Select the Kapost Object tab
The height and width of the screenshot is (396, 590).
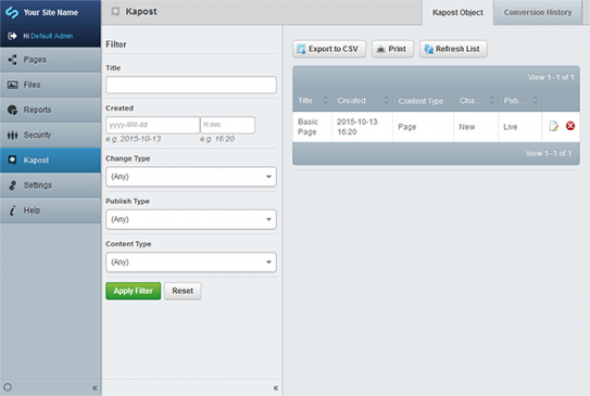tap(458, 12)
